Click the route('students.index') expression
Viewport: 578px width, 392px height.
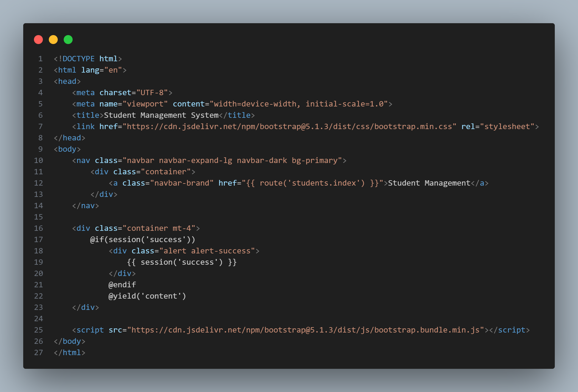[312, 183]
